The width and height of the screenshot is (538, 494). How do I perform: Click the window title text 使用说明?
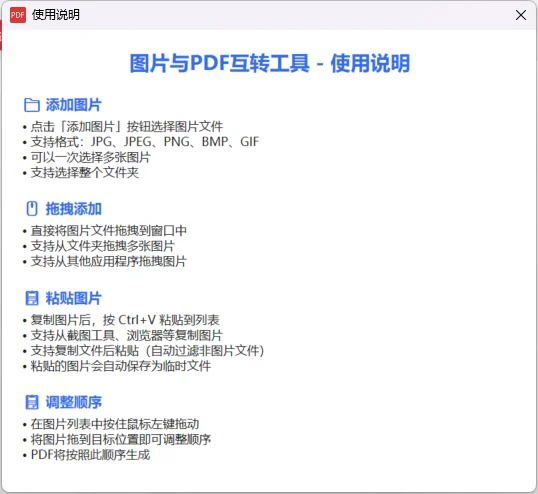(x=56, y=15)
